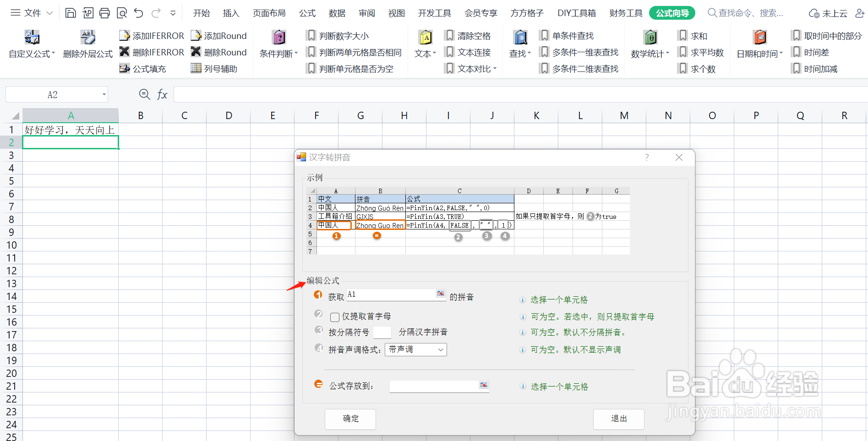
Task: Click 时间差 option
Action: pyautogui.click(x=810, y=52)
